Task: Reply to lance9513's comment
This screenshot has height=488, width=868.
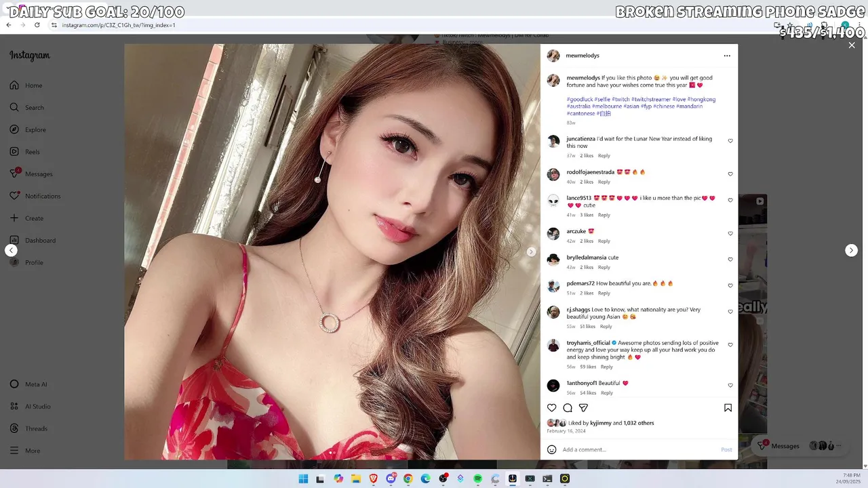Action: (604, 215)
